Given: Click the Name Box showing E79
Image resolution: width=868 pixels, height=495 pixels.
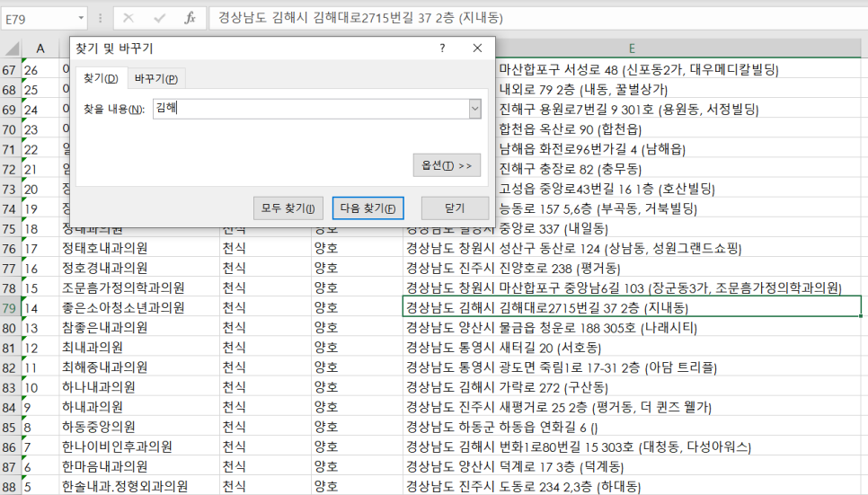Looking at the screenshot, I should (40, 19).
